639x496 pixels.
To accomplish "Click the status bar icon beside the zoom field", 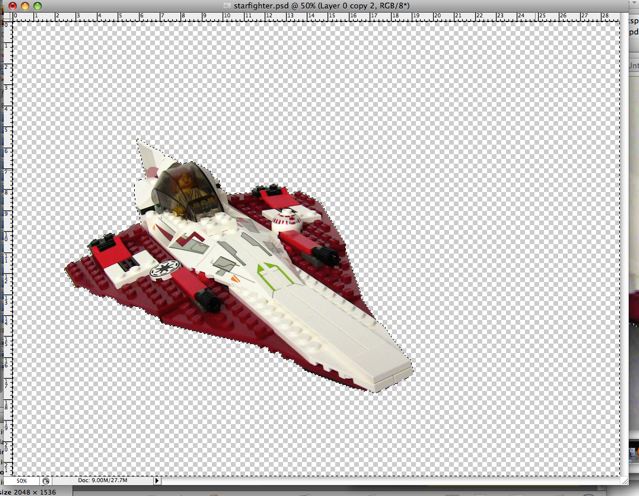I will (x=46, y=481).
